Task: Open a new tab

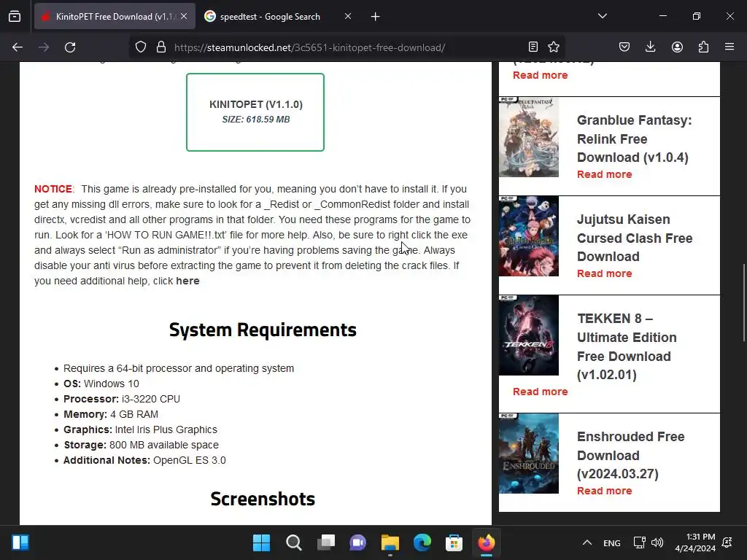Action: coord(376,17)
